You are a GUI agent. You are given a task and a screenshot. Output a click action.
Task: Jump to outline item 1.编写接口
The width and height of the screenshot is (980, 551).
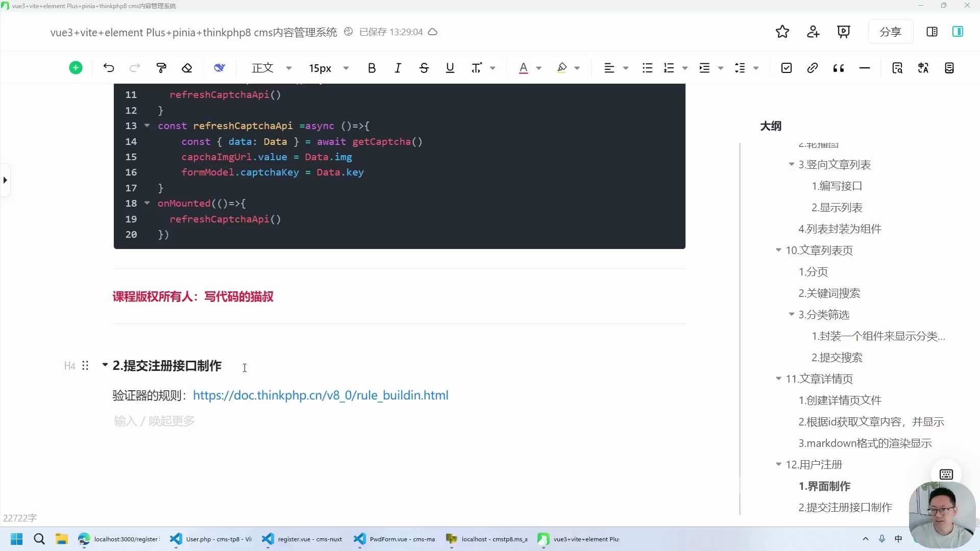(x=837, y=186)
